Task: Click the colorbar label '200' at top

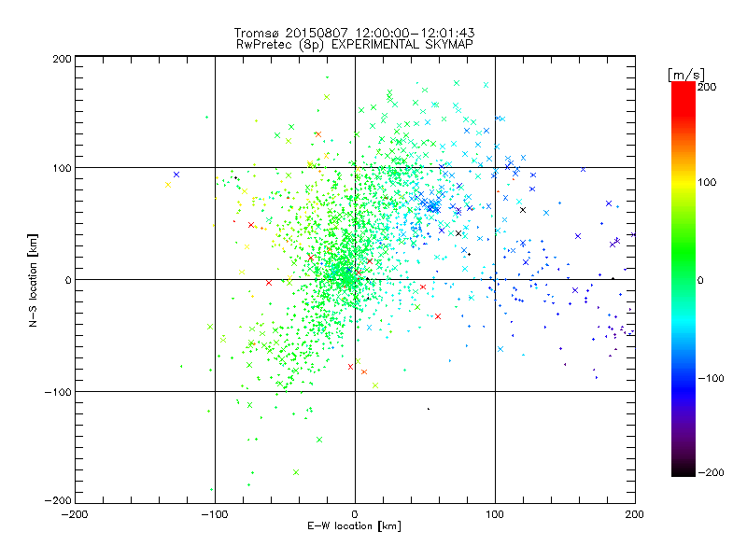Action: click(707, 87)
